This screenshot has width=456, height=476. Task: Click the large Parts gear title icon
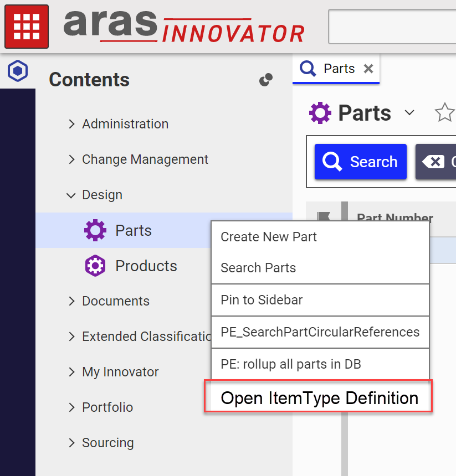(320, 113)
